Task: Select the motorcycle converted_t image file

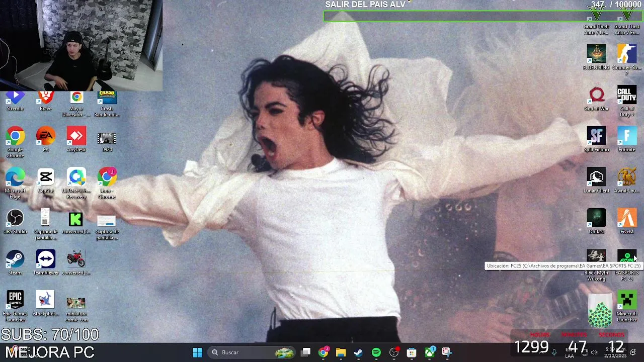Action: [76, 263]
